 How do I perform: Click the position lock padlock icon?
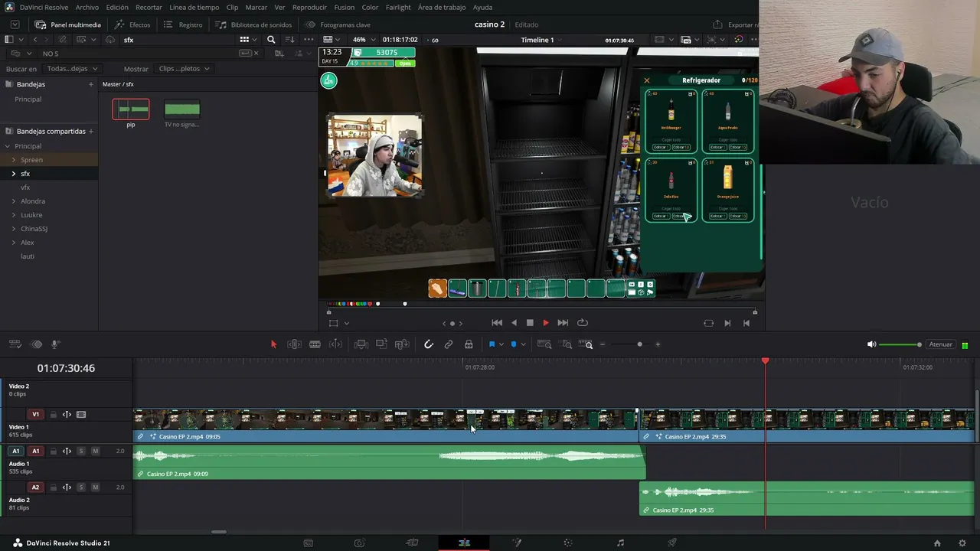tap(469, 344)
